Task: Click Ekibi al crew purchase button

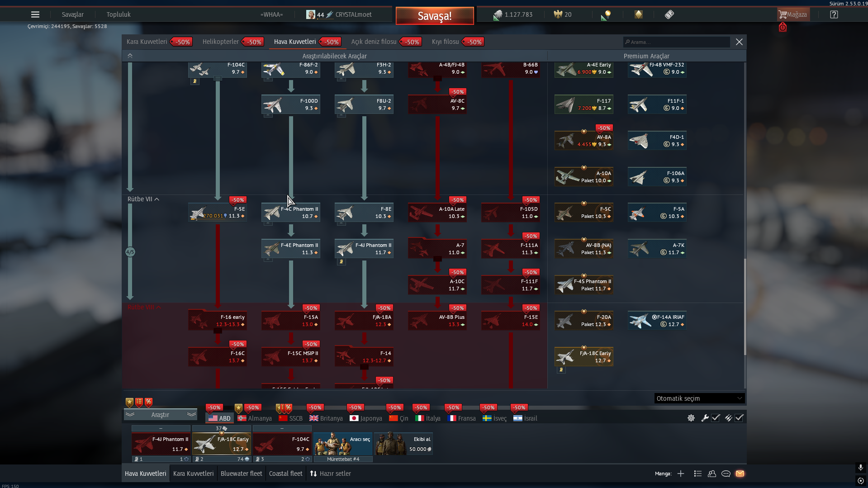Action: 403,444
